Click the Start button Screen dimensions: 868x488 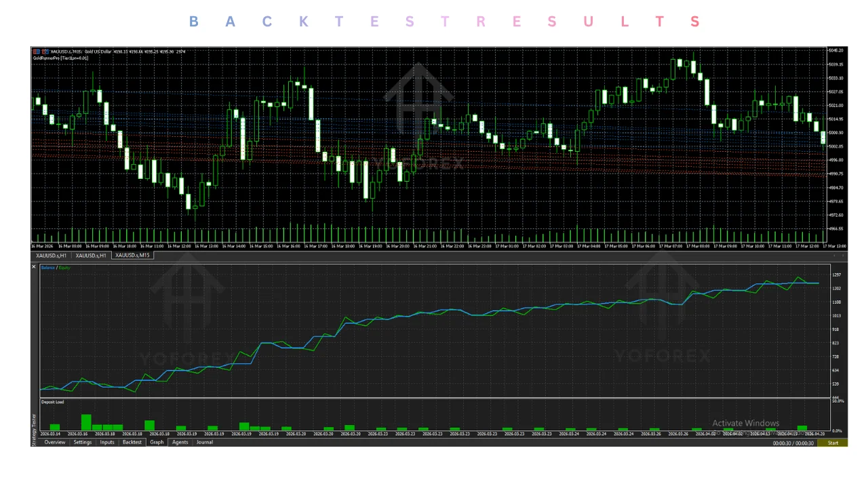click(x=833, y=443)
